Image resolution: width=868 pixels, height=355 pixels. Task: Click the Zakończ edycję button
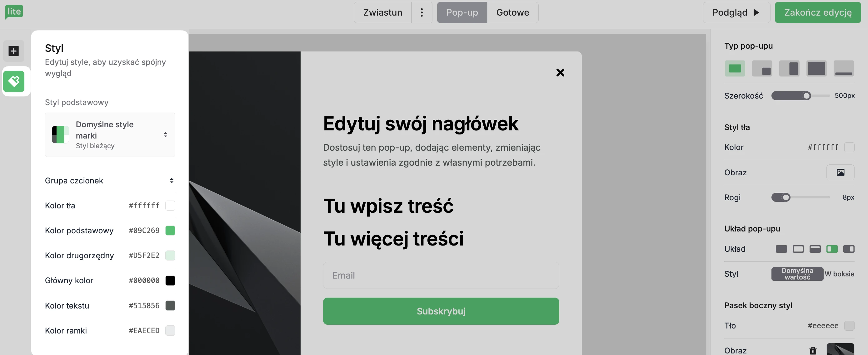(817, 12)
